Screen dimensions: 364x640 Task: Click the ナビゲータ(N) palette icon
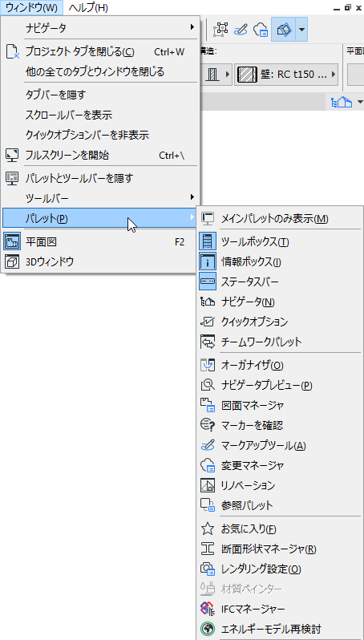[x=208, y=302]
